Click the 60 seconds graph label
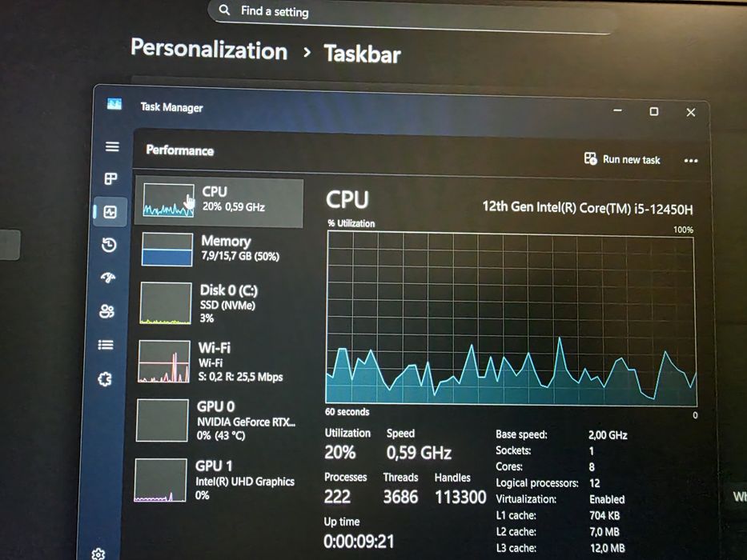Image resolution: width=747 pixels, height=560 pixels. (347, 412)
